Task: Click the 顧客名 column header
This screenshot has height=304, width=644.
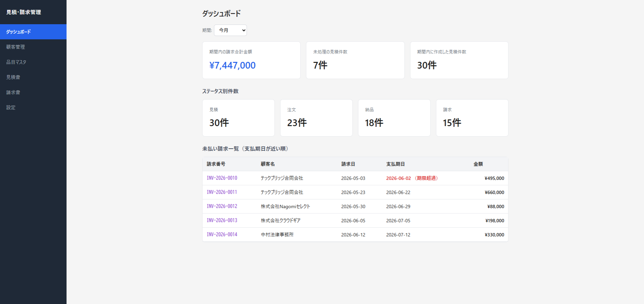Action: (x=268, y=164)
